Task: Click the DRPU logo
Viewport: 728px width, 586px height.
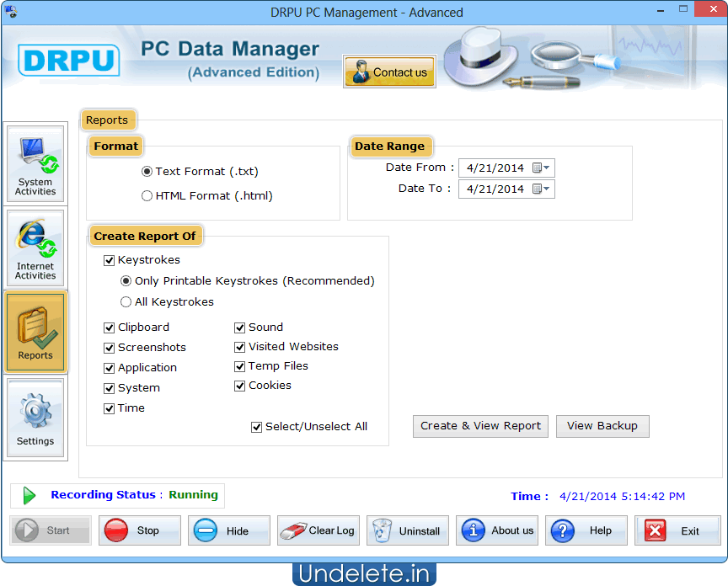Action: [x=69, y=60]
